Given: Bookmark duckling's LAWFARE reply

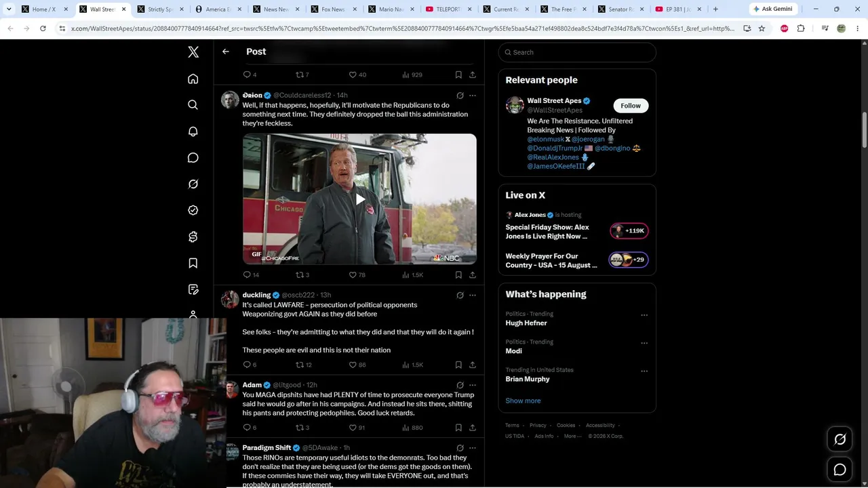Looking at the screenshot, I should [458, 365].
